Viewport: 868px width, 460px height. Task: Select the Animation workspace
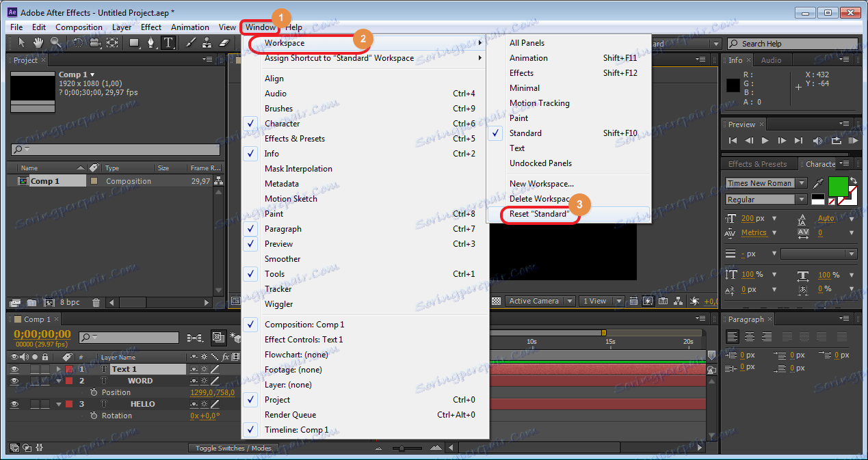pos(568,58)
